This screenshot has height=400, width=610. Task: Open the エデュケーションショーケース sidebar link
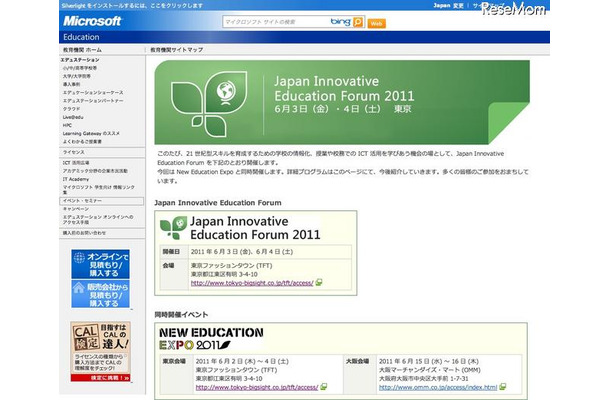pyautogui.click(x=93, y=93)
